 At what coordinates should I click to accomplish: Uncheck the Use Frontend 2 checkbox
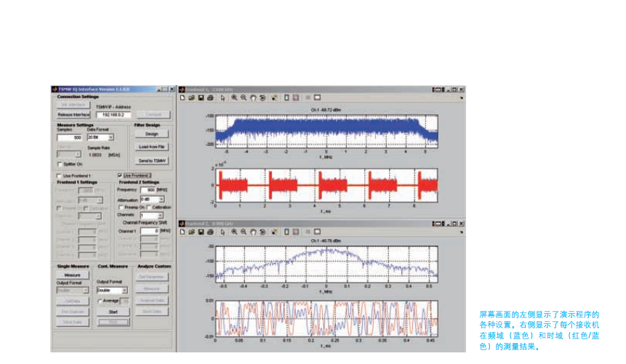click(120, 175)
